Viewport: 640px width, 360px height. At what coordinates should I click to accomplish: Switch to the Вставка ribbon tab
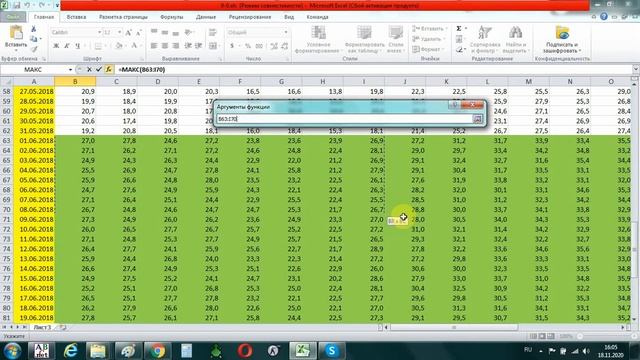[x=76, y=17]
